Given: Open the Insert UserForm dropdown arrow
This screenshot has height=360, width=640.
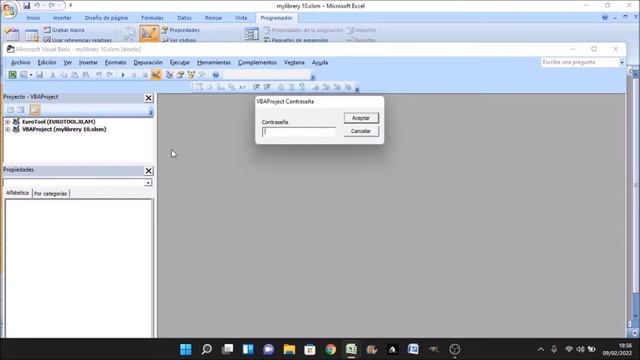Looking at the screenshot, I should (x=31, y=75).
